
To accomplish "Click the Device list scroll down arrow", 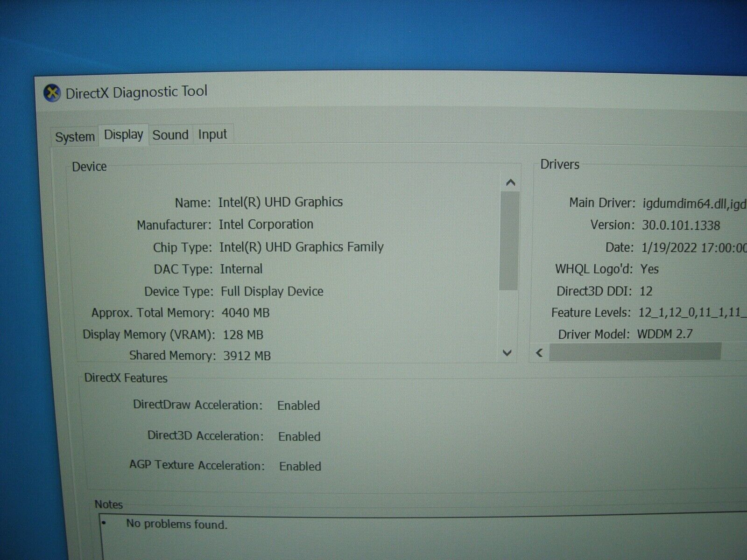I will click(507, 353).
